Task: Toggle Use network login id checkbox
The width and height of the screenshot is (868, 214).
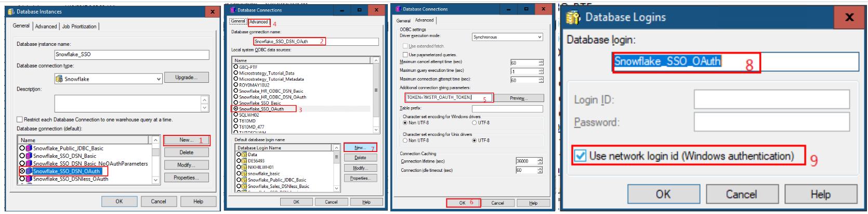Action: [x=581, y=156]
